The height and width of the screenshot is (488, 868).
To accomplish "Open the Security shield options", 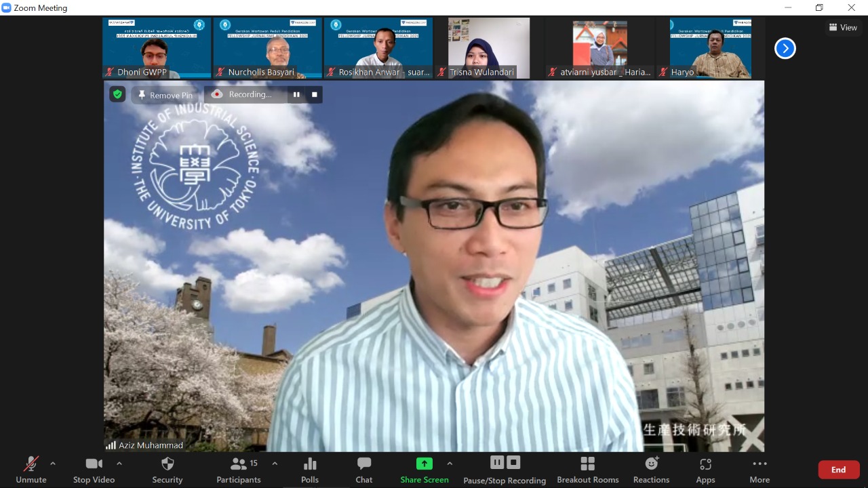I will (x=167, y=469).
